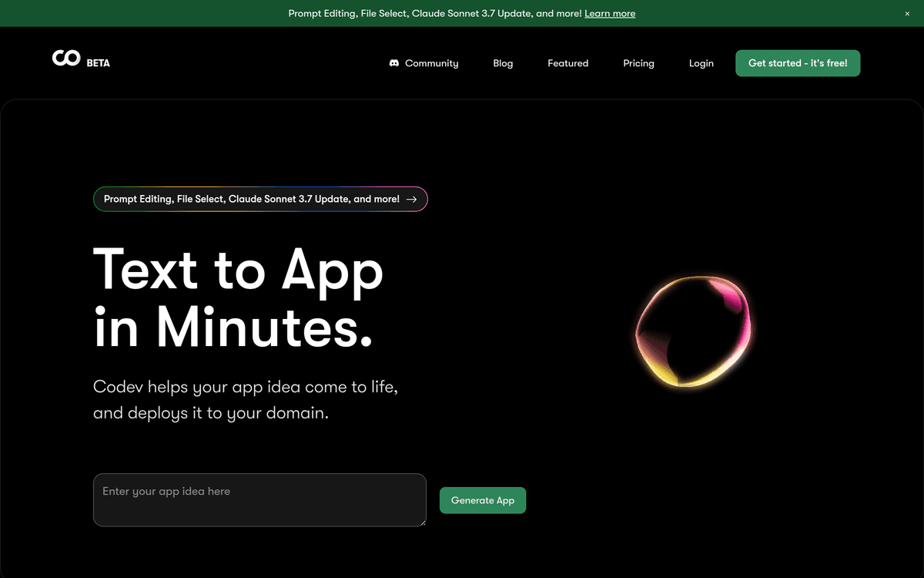View the Pricing page
924x578 pixels.
(638, 63)
